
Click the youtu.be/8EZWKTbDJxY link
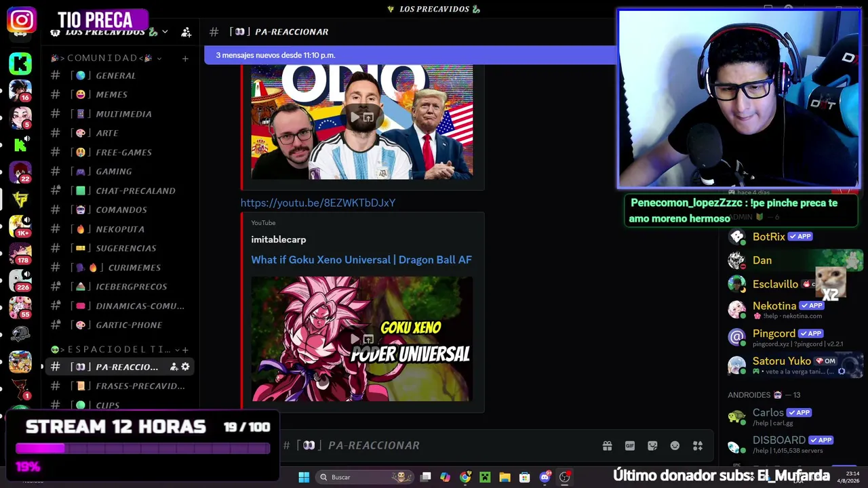point(318,203)
